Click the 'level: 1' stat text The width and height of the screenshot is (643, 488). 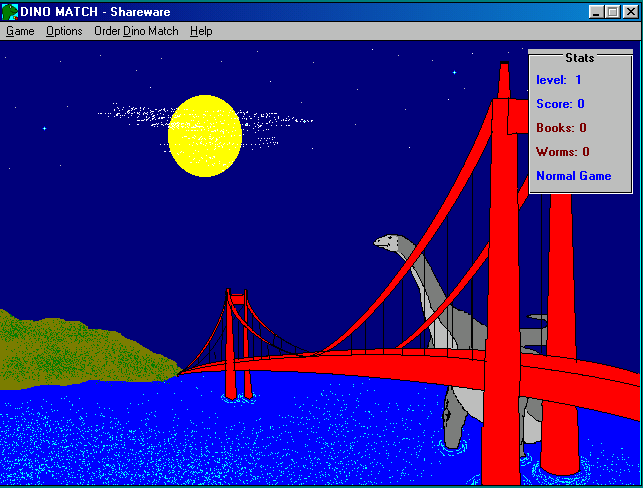point(559,80)
